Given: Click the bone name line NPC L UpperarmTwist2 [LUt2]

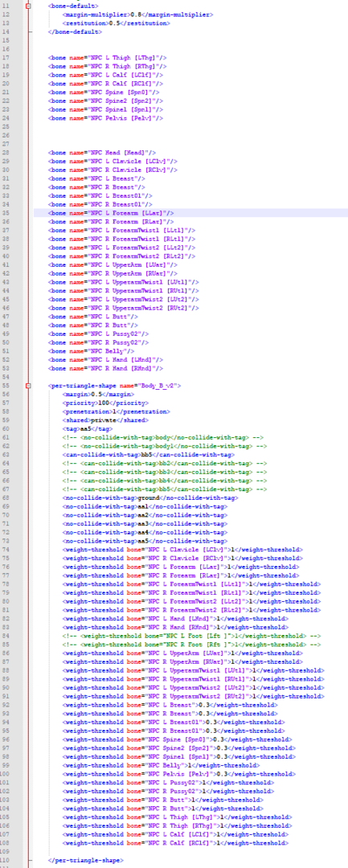Looking at the screenshot, I should pos(124,299).
